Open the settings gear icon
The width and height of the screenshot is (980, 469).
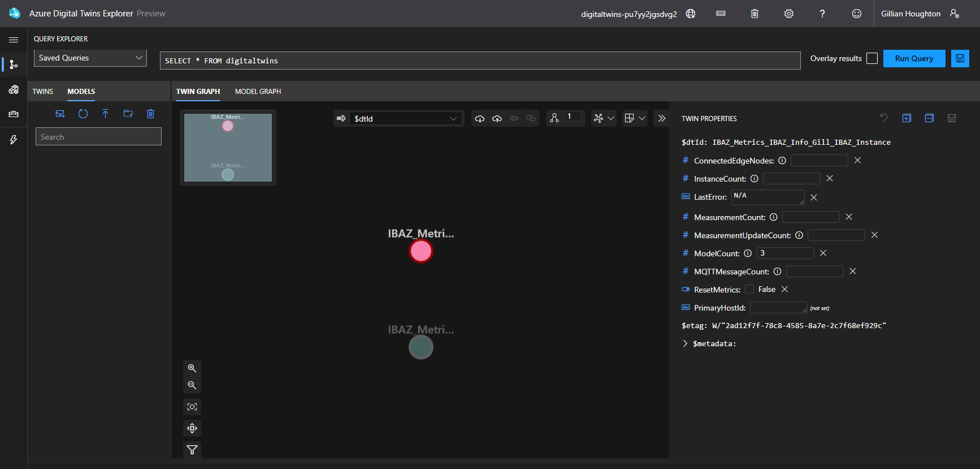(788, 14)
